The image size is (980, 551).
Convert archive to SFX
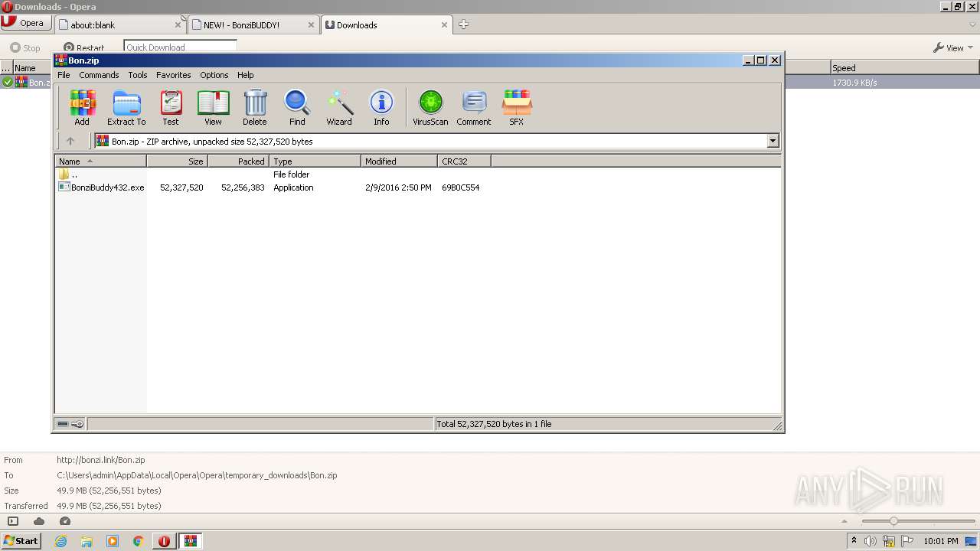coord(517,108)
